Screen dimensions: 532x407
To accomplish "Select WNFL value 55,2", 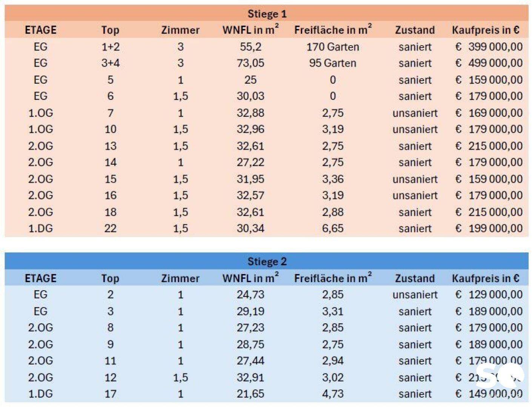I will (250, 47).
